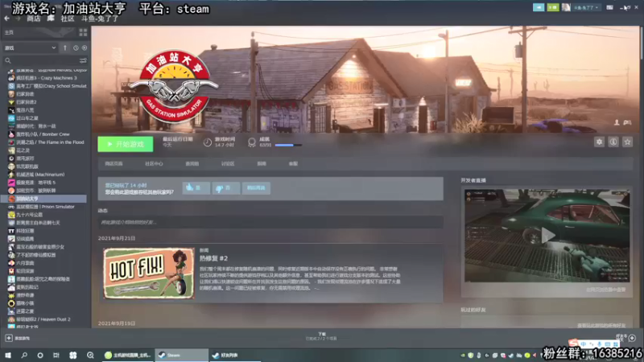
Task: Open the 商店页面 (Store Page) tab
Action: 114,164
